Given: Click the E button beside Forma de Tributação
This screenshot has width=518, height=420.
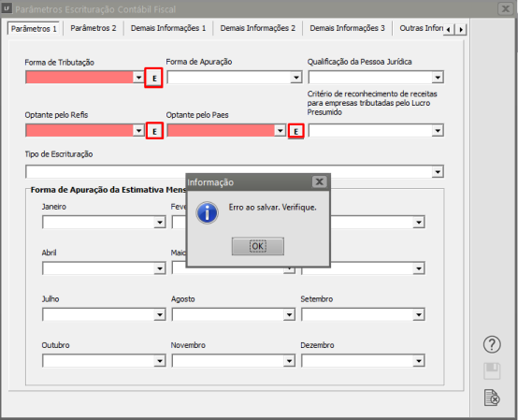Looking at the screenshot, I should (154, 78).
